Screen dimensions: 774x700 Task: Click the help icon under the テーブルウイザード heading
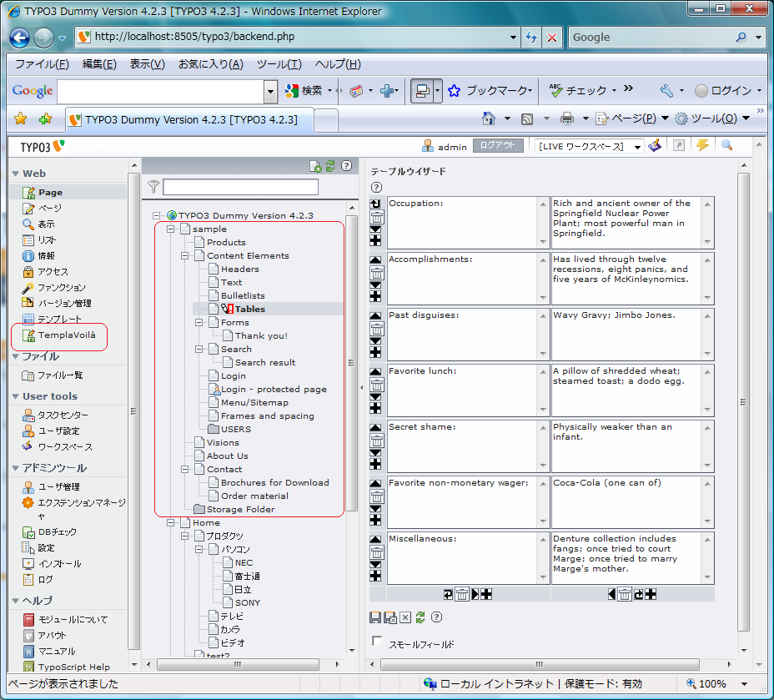click(376, 187)
